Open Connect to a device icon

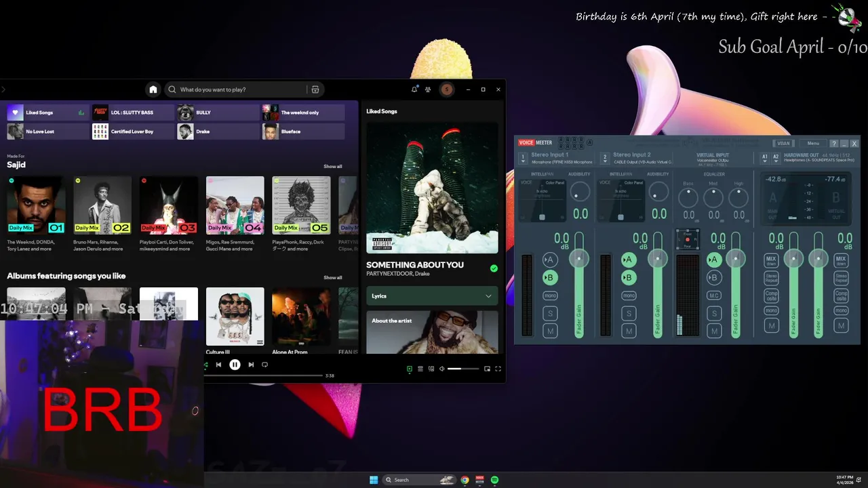point(431,369)
